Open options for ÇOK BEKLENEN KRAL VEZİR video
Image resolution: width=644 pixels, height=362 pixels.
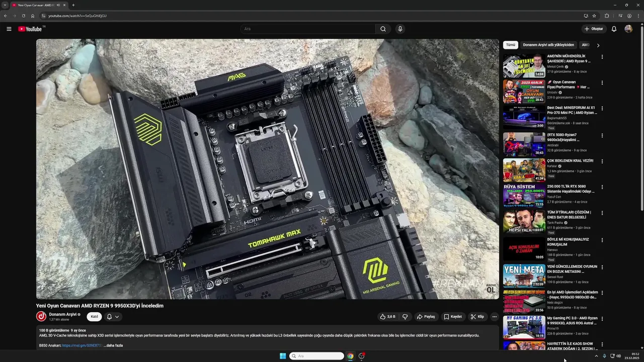(x=602, y=161)
